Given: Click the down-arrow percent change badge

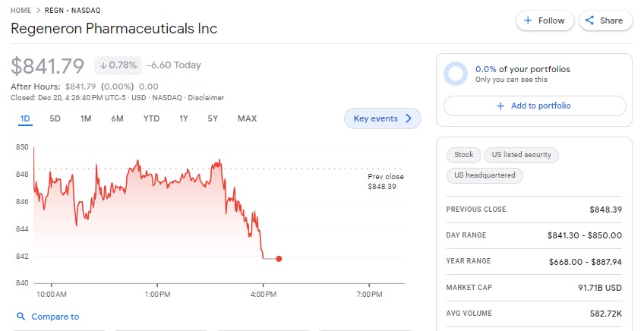Looking at the screenshot, I should [118, 65].
